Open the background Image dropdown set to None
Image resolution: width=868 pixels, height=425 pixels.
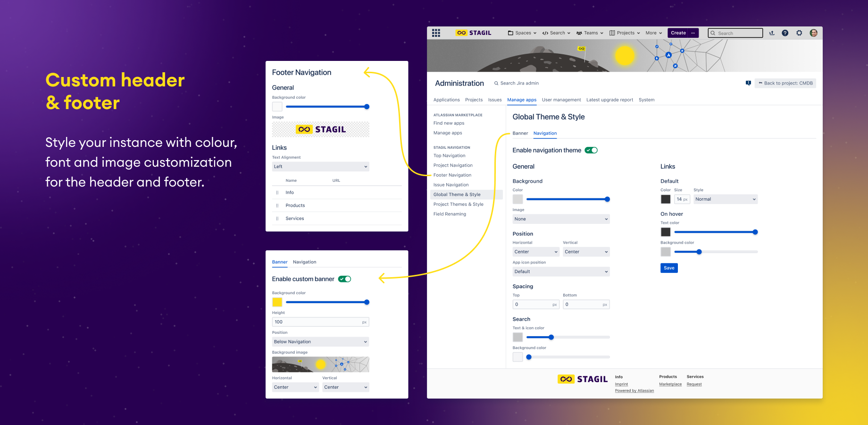tap(561, 219)
